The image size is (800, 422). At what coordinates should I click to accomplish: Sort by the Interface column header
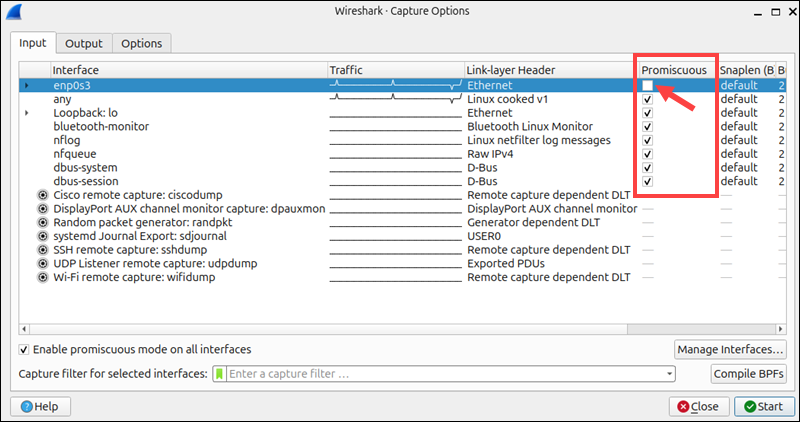coord(189,70)
